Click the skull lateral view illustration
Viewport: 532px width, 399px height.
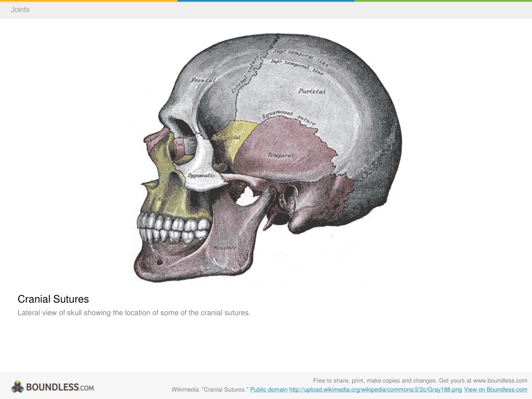click(x=267, y=158)
